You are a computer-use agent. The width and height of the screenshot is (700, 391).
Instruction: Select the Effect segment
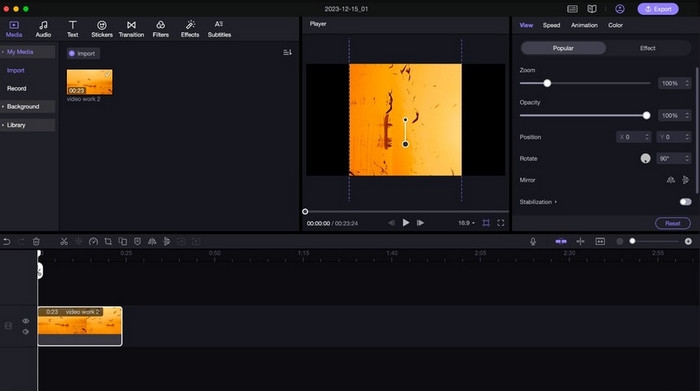coord(647,48)
